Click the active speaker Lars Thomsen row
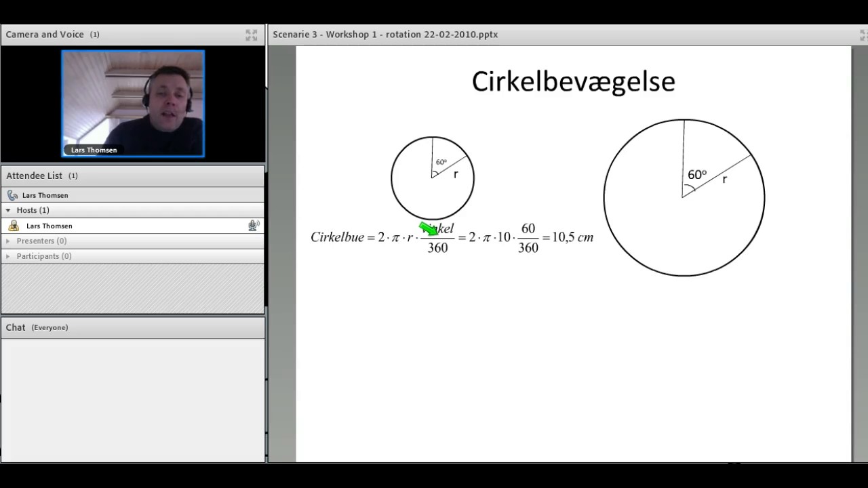The width and height of the screenshot is (868, 488). 45,195
